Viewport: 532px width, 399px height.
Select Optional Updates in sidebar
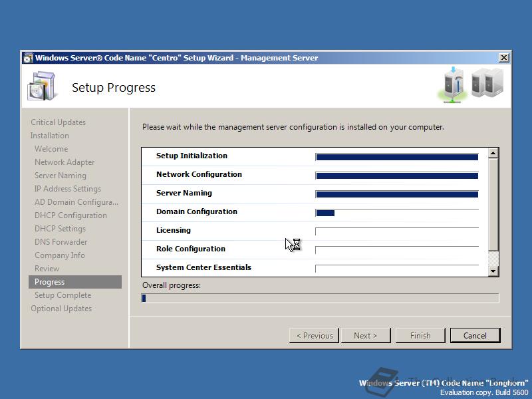coord(61,309)
